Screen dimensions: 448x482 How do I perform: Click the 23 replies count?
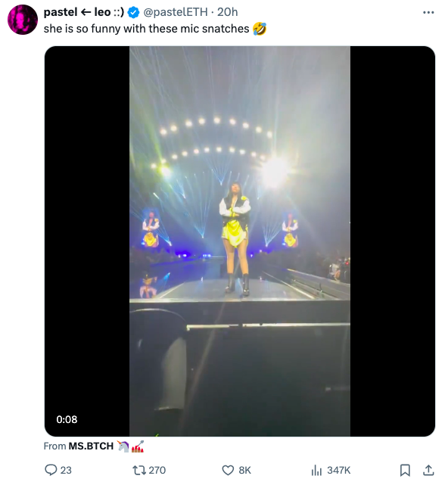point(66,470)
